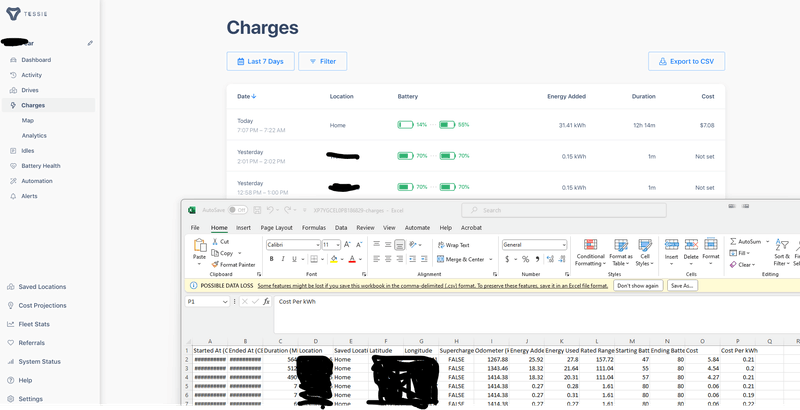Open the Map sub-item under Charges
The height and width of the screenshot is (410, 800).
[28, 120]
